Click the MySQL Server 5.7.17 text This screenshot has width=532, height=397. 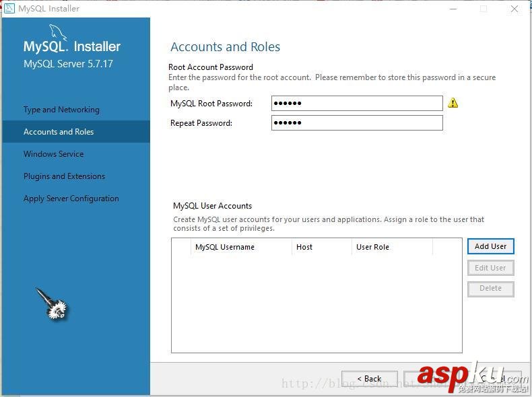click(68, 64)
